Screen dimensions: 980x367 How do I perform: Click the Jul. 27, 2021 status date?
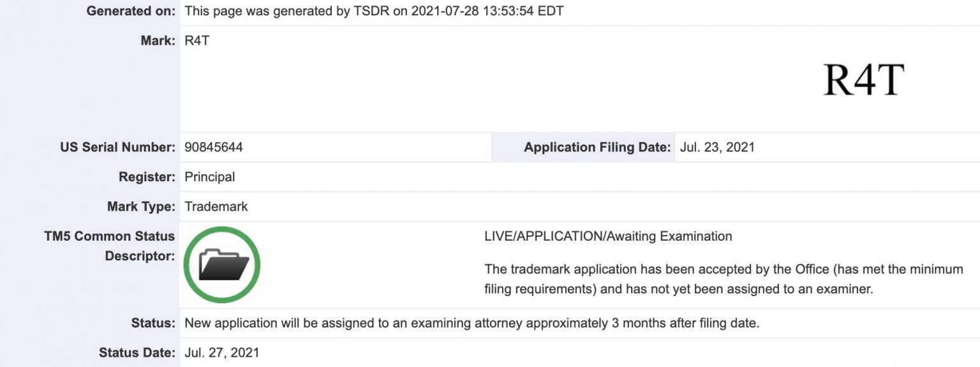coord(222,353)
